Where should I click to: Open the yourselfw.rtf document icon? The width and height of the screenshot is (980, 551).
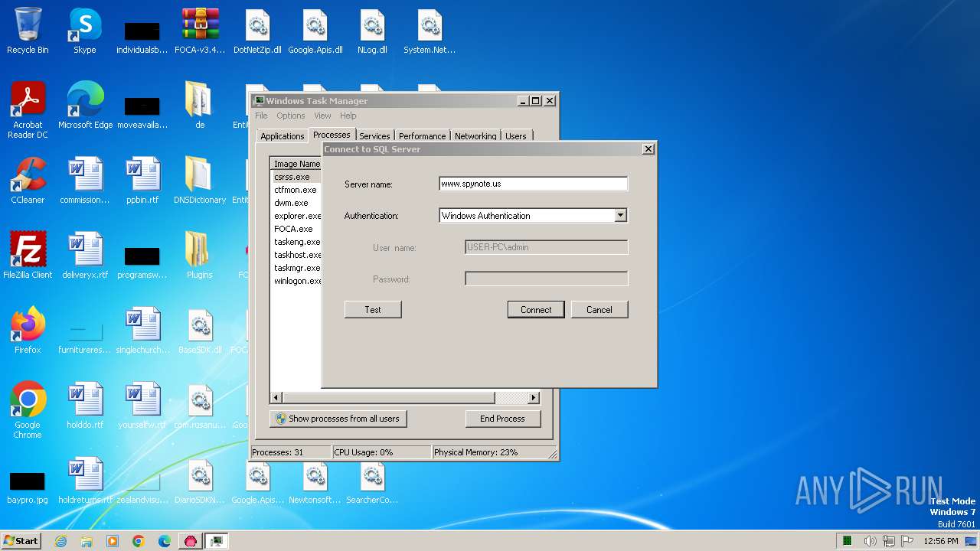(x=142, y=406)
